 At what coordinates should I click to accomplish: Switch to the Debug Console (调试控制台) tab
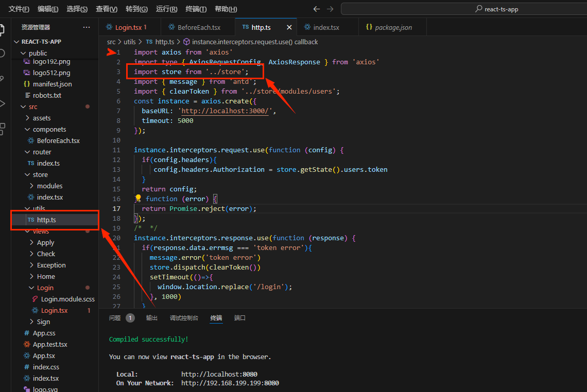(x=184, y=318)
